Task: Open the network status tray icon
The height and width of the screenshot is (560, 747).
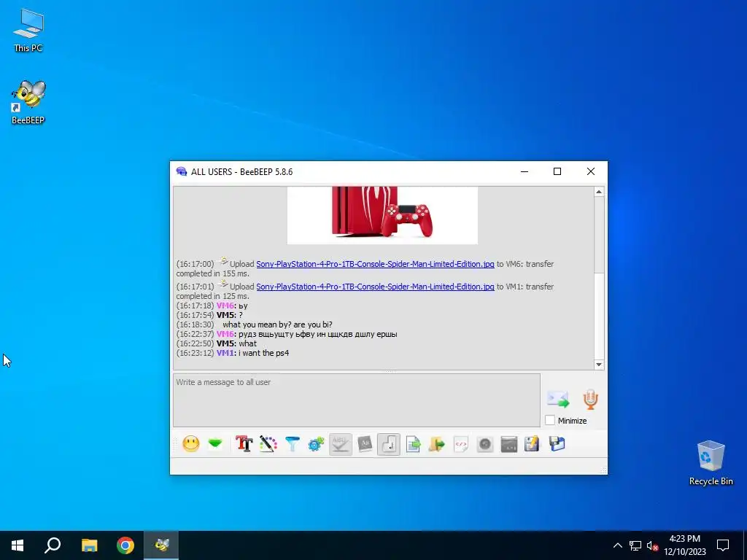Action: [x=635, y=545]
